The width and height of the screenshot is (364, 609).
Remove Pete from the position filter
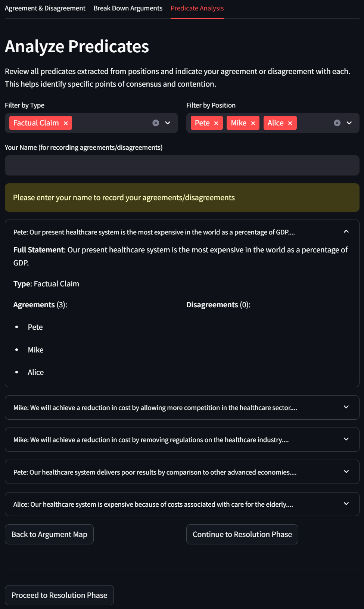point(216,123)
